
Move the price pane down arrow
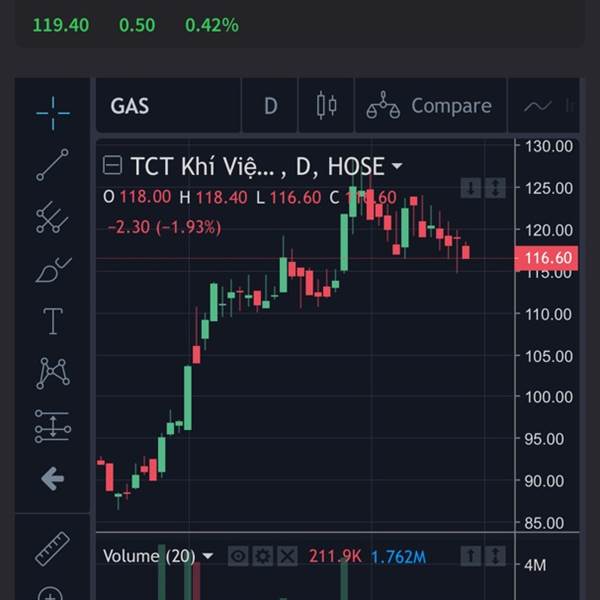click(471, 188)
